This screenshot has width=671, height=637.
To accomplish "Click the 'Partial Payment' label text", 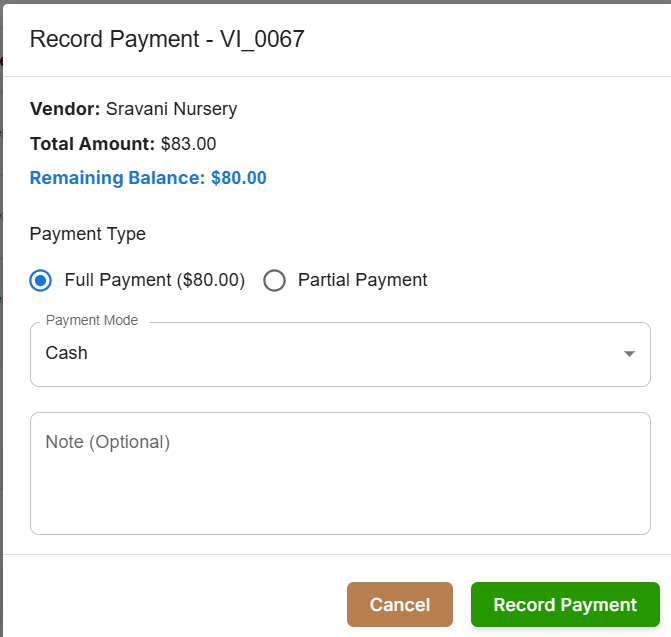I will [362, 281].
